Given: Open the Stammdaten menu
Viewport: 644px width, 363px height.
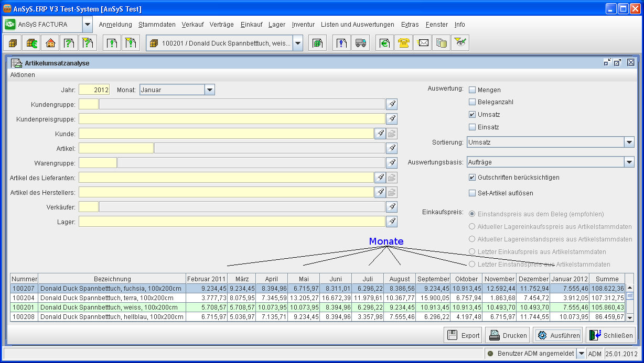Looking at the screenshot, I should pos(157,25).
